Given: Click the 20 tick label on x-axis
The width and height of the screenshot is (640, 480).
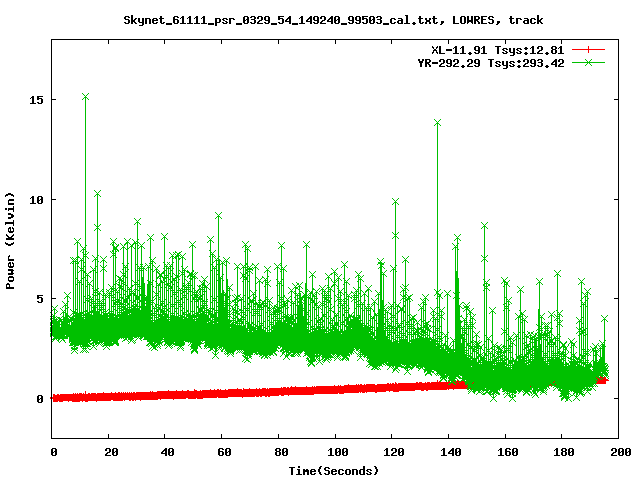Looking at the screenshot, I should pyautogui.click(x=110, y=452).
